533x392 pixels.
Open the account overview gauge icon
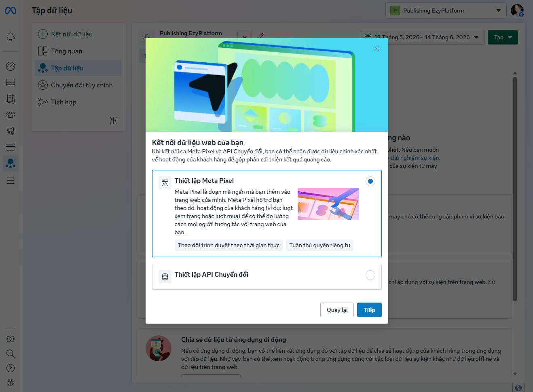click(x=11, y=66)
